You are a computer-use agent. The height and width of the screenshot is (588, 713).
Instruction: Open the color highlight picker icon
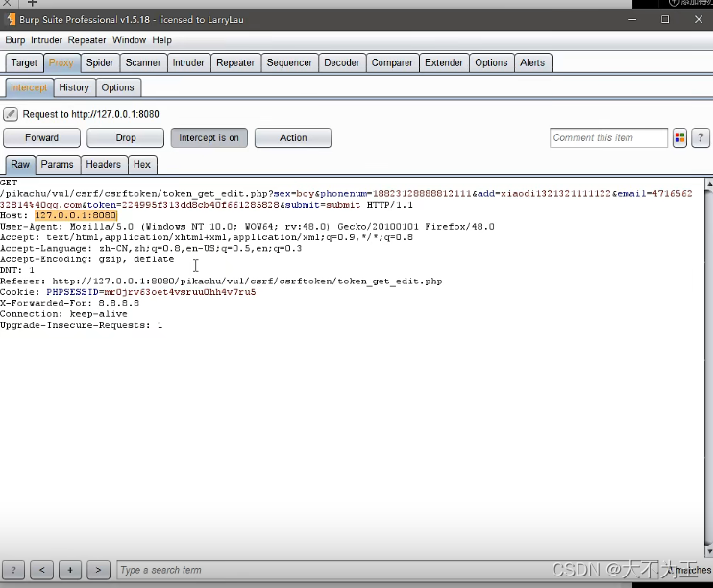[679, 137]
